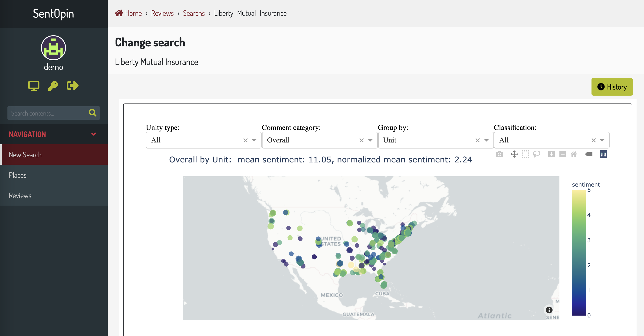The width and height of the screenshot is (644, 336).
Task: Expand the Group by dropdown
Action: point(486,140)
